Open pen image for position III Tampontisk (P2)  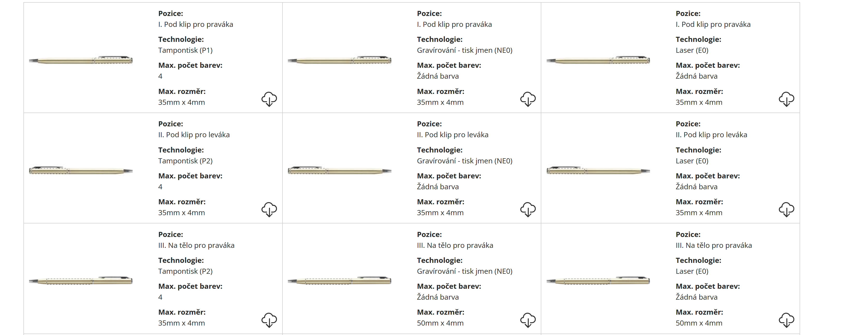pyautogui.click(x=81, y=281)
